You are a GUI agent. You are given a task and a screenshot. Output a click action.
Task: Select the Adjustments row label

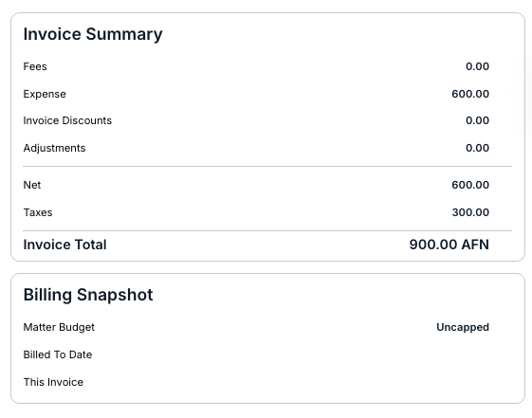[54, 148]
